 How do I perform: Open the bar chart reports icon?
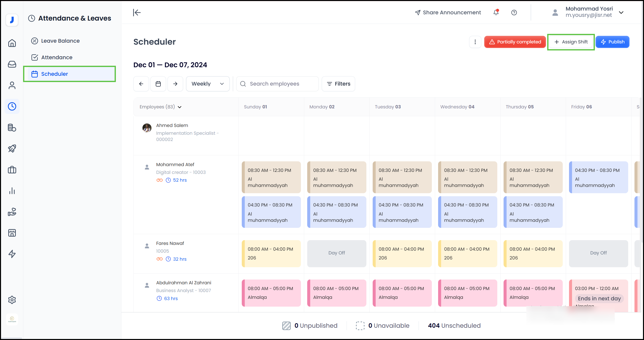tap(12, 191)
